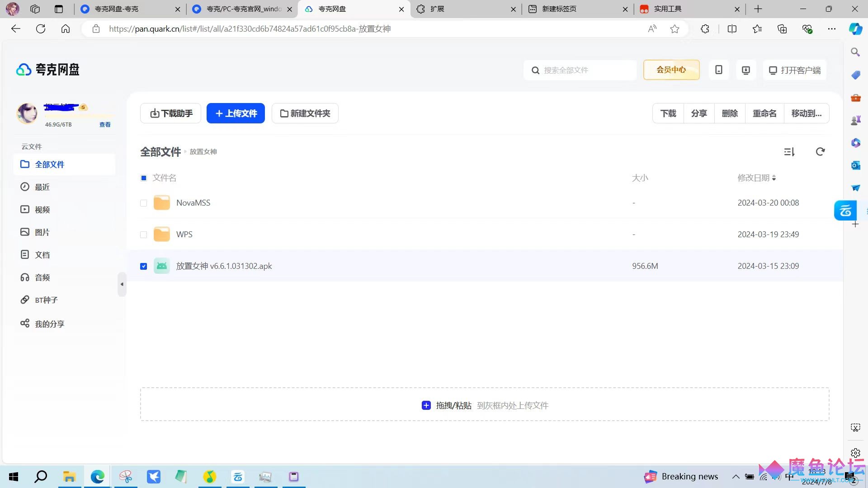Open browser settings and more menu
Screen dimensions: 868x488
(x=832, y=29)
